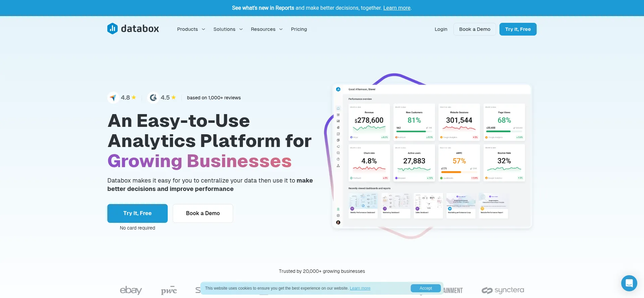Click the Capterra 4.8 rating icon
This screenshot has width=644, height=298.
tap(113, 98)
